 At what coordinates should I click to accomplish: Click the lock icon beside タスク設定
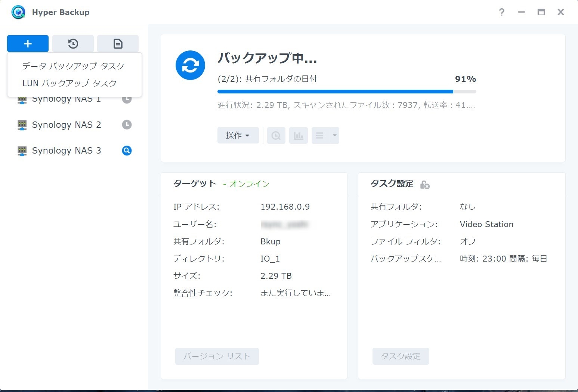tap(424, 185)
